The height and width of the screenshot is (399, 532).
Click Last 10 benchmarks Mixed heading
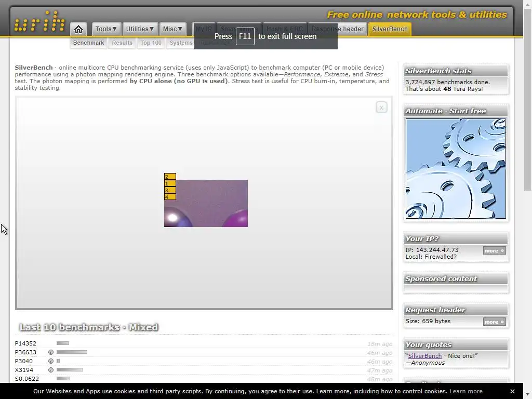(x=89, y=327)
